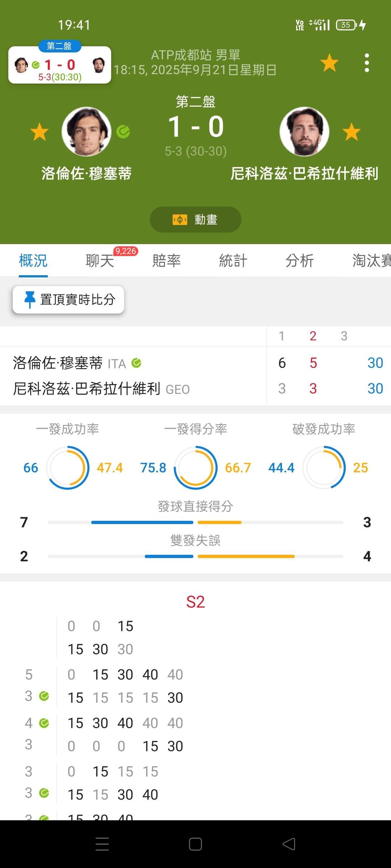
Task: Tap the Android back navigation icon
Action: [x=289, y=844]
